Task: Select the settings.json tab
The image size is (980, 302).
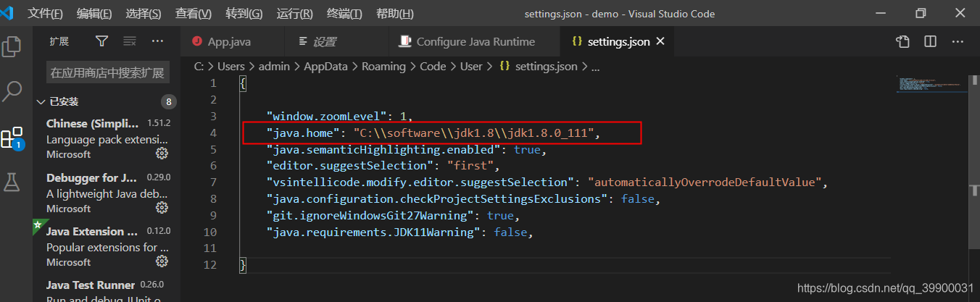Action: (618, 42)
